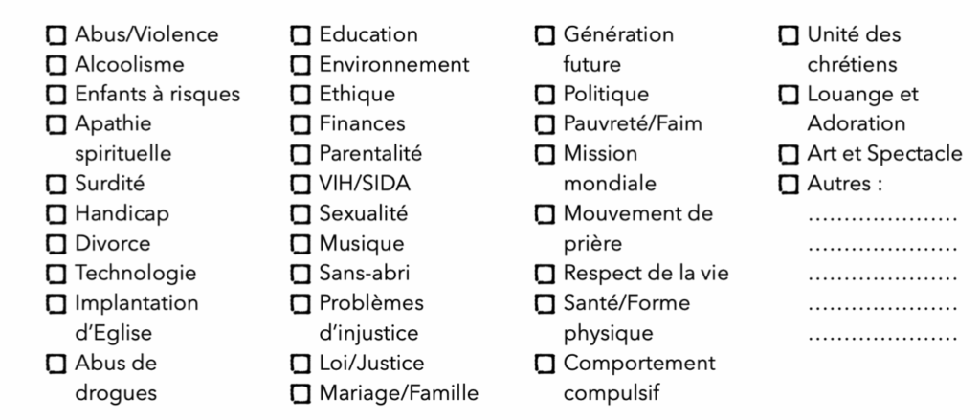Tick the Unité des chrétiens checkbox
Viewport: 980px width, 420px height.
[789, 35]
